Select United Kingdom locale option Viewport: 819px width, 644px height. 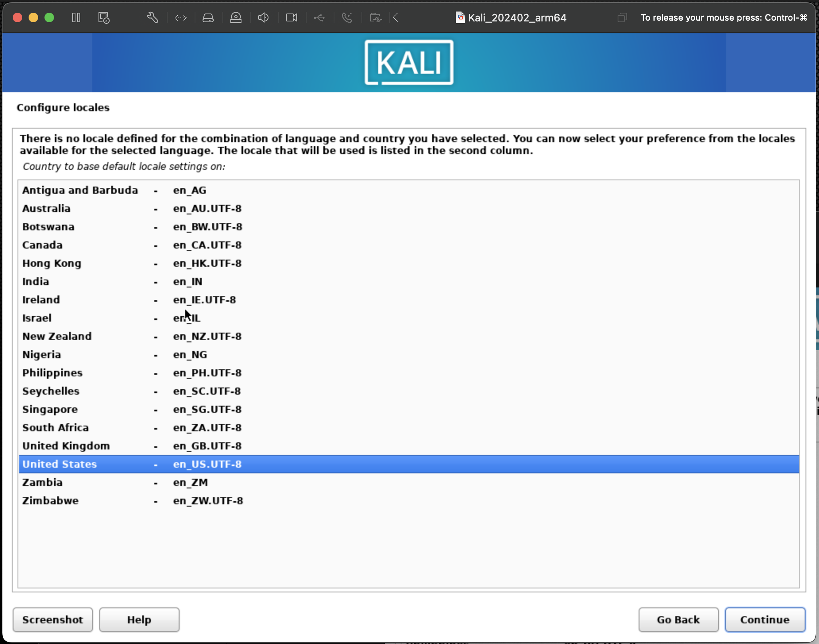coord(409,445)
